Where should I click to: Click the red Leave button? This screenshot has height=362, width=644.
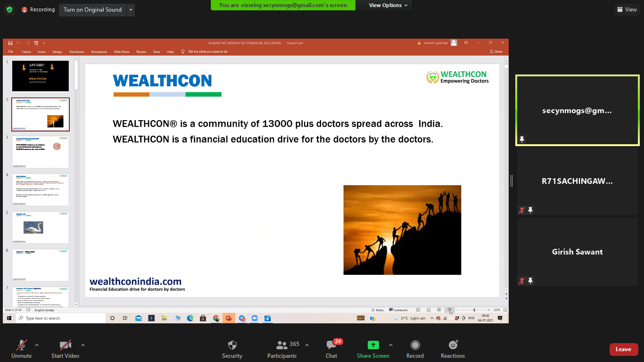pos(623,349)
